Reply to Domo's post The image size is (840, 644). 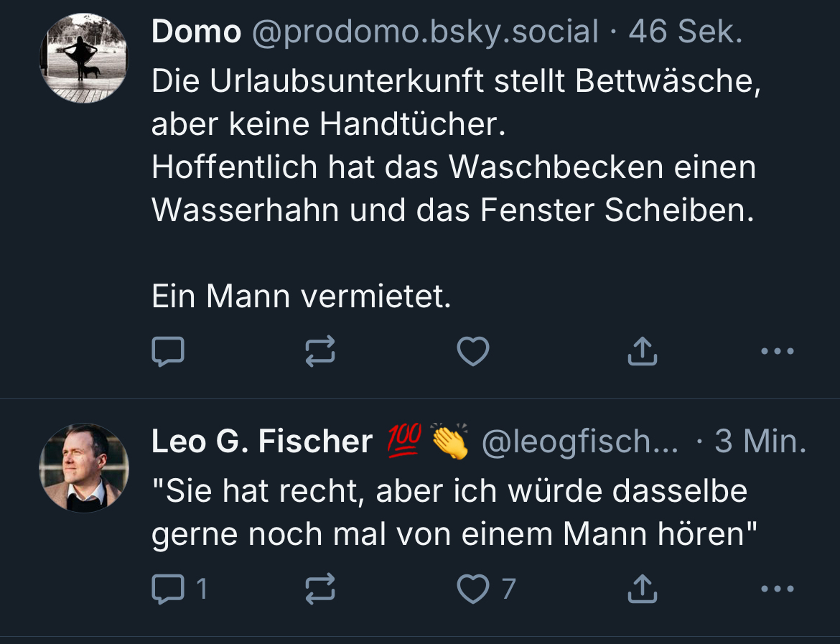169,352
